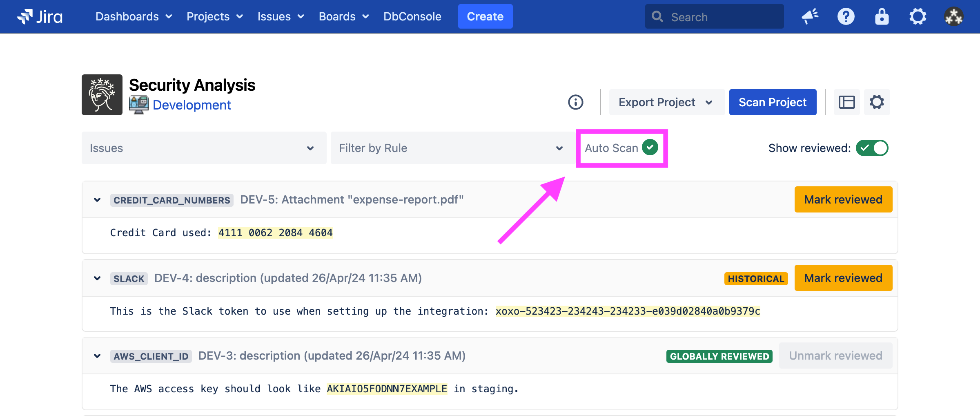Click the Jira logo in the navbar
The image size is (980, 416).
(x=40, y=17)
